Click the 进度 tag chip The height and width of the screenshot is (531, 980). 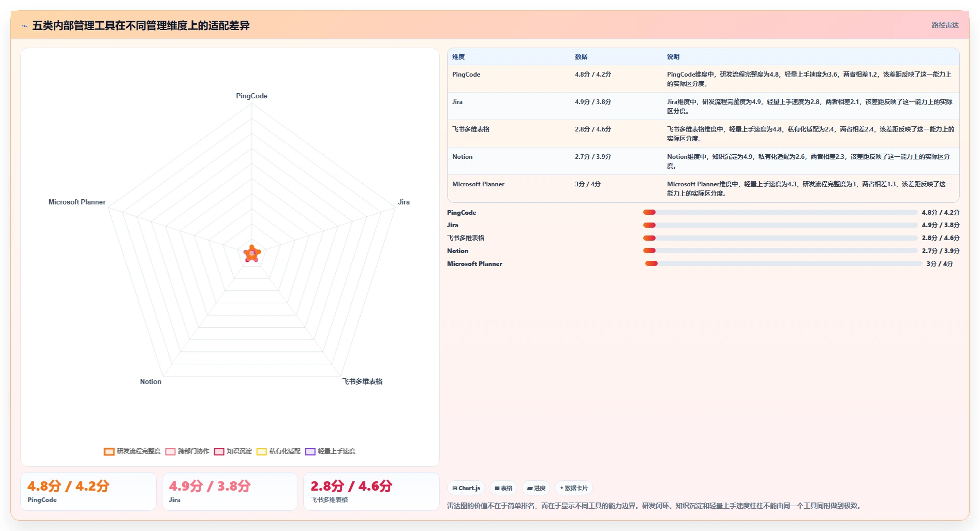click(x=536, y=488)
